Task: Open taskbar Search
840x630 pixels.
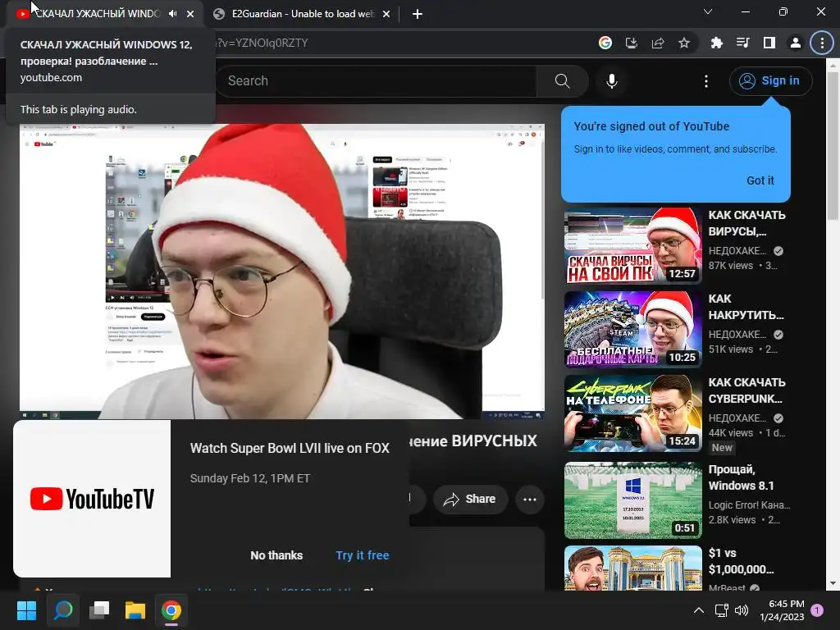Action: click(x=63, y=610)
